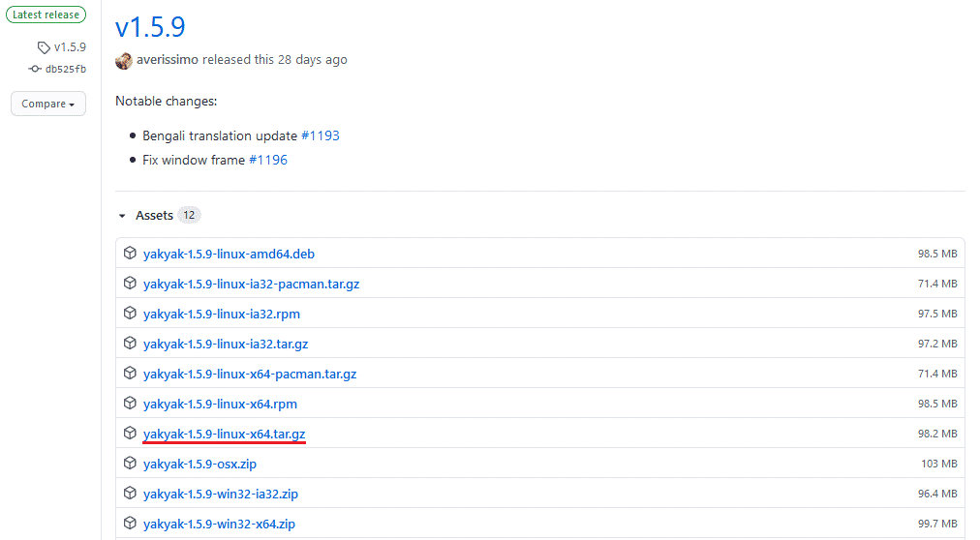Click the Assets count badge 12
980x540 pixels.
pyautogui.click(x=189, y=216)
